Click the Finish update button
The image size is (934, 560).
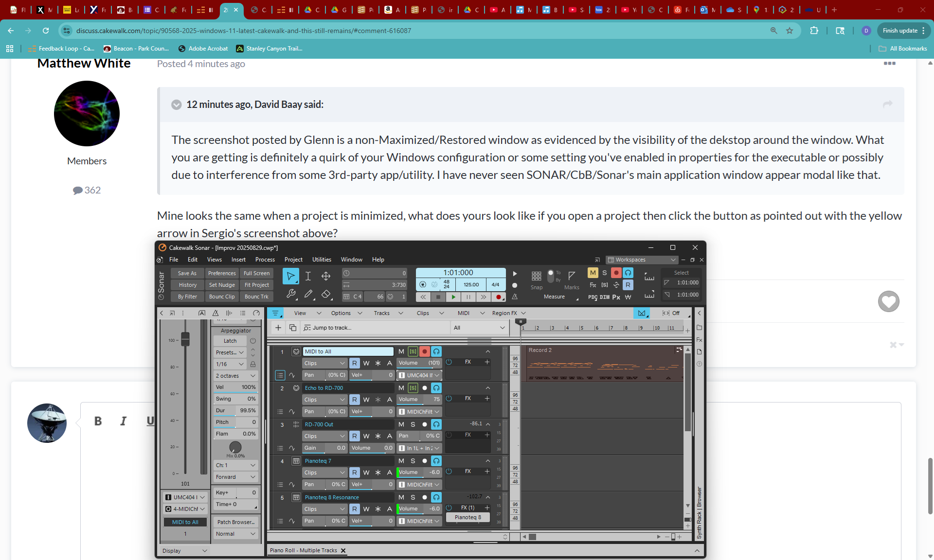pos(900,31)
